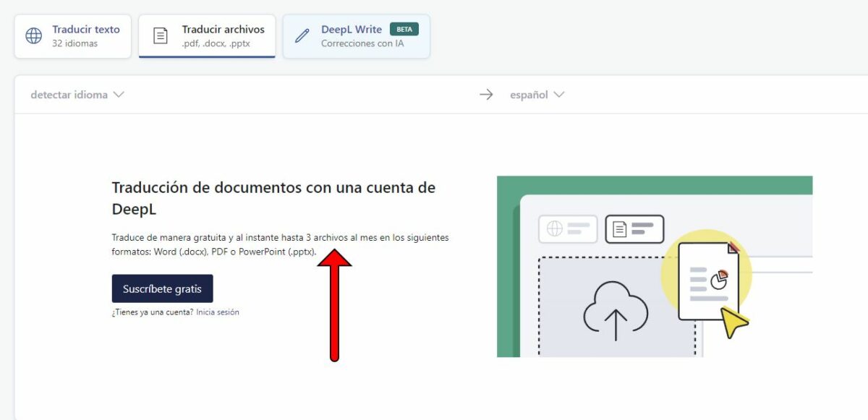The image size is (868, 420).
Task: Open the detectar idioma source language dropdown
Action: pyautogui.click(x=77, y=95)
